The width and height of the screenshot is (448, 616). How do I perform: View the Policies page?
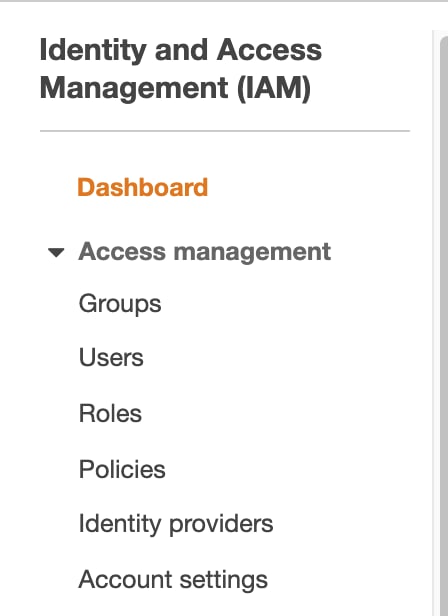coord(122,469)
